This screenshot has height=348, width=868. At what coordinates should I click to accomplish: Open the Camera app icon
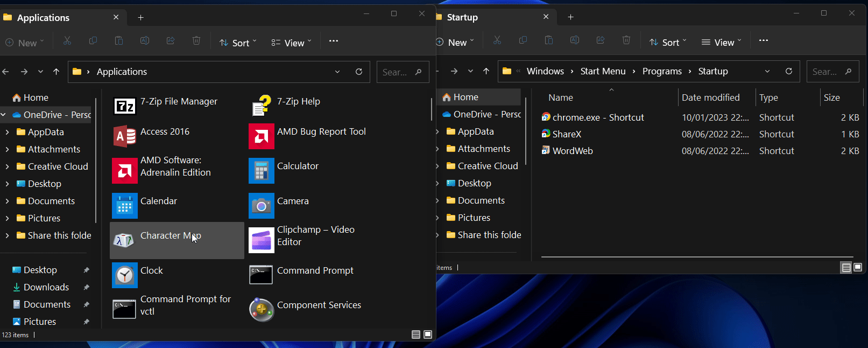click(x=262, y=206)
